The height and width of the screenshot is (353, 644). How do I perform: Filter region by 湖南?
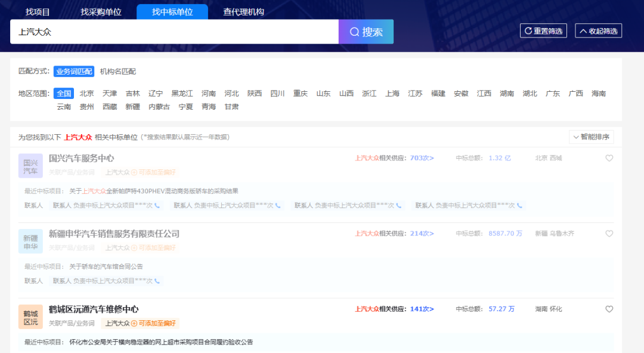coord(507,93)
